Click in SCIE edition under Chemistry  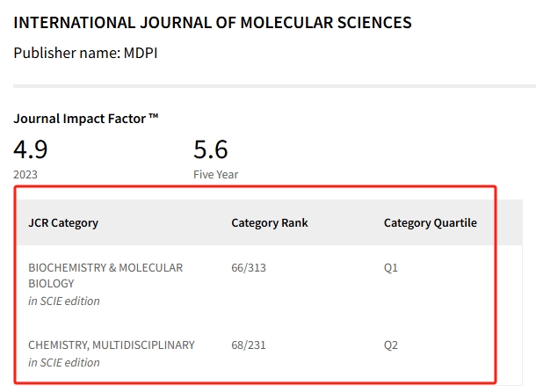[64, 363]
